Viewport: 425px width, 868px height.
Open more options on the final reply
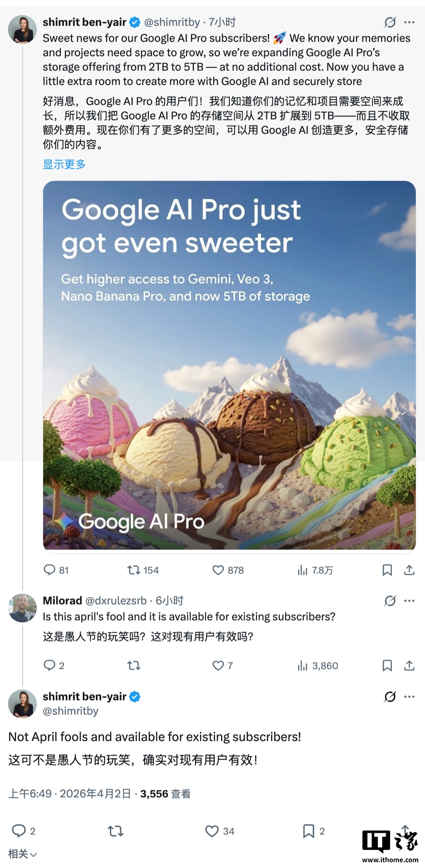[409, 697]
